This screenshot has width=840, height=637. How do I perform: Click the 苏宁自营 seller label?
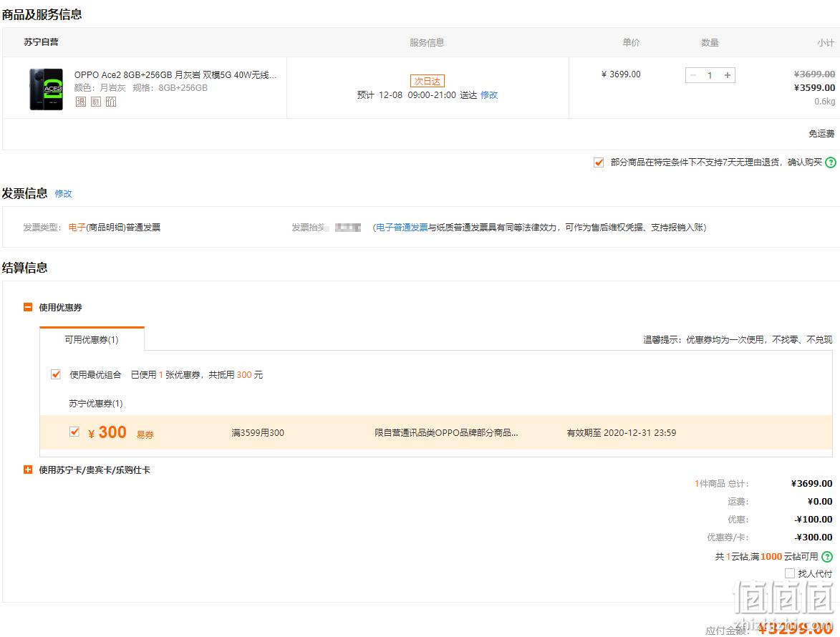click(42, 42)
